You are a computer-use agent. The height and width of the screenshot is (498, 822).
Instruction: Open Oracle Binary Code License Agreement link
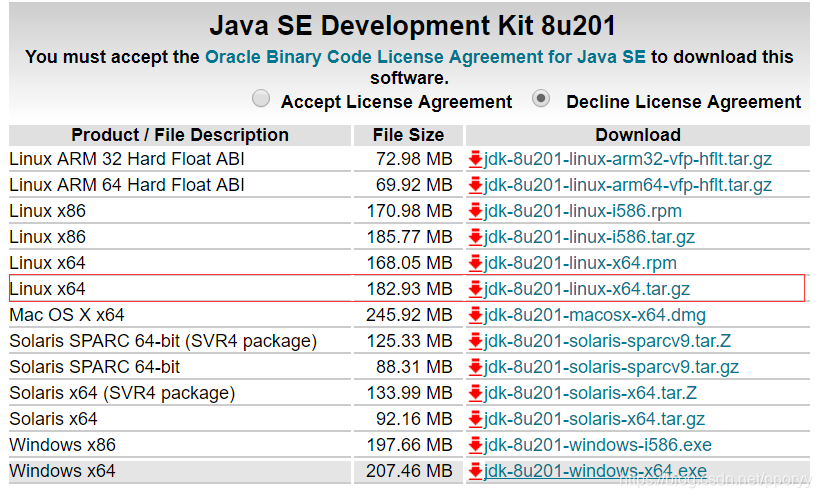pos(425,57)
